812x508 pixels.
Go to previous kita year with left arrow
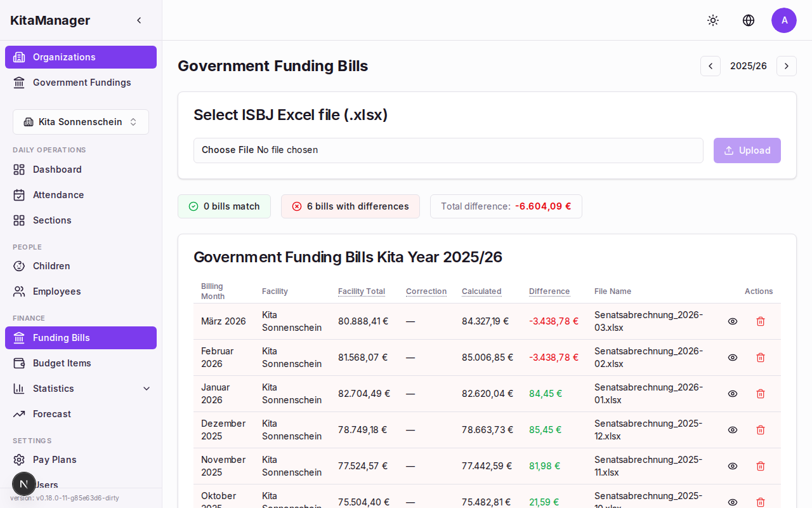coord(710,65)
